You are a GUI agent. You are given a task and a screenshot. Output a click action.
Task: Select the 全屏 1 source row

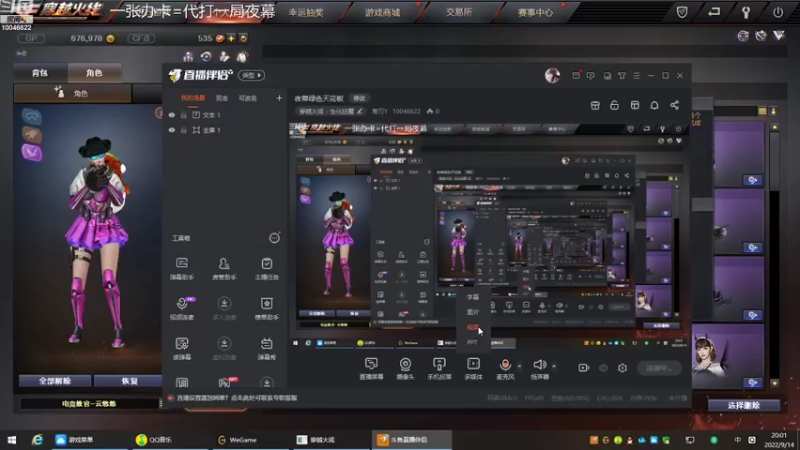pos(224,130)
